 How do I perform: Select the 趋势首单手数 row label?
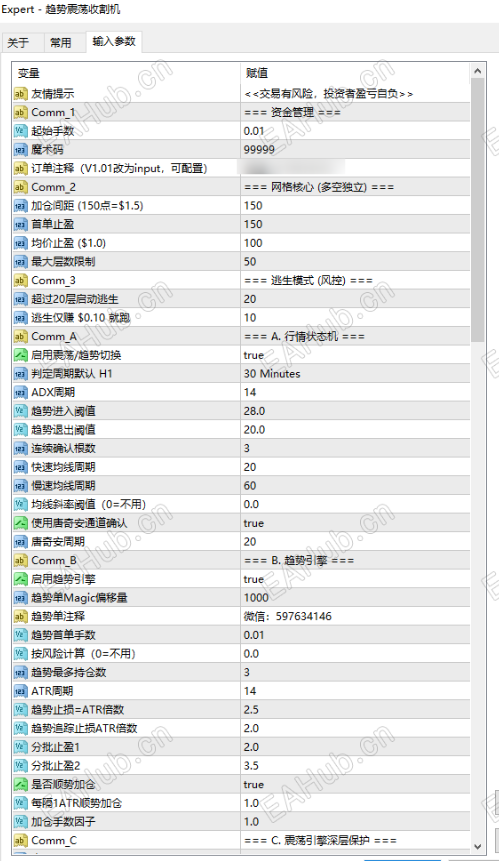(x=63, y=635)
